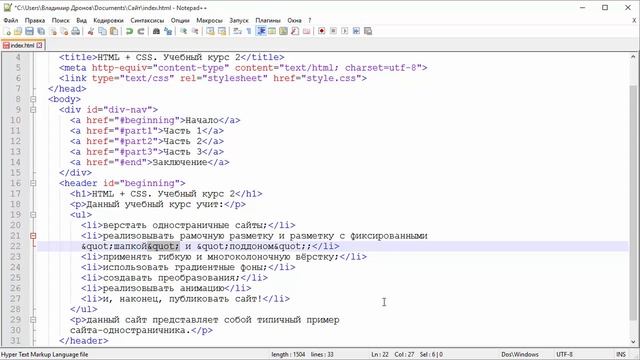Screen dimensions: 640x360
Task: Open the Document Map icon
Action: coord(283,31)
